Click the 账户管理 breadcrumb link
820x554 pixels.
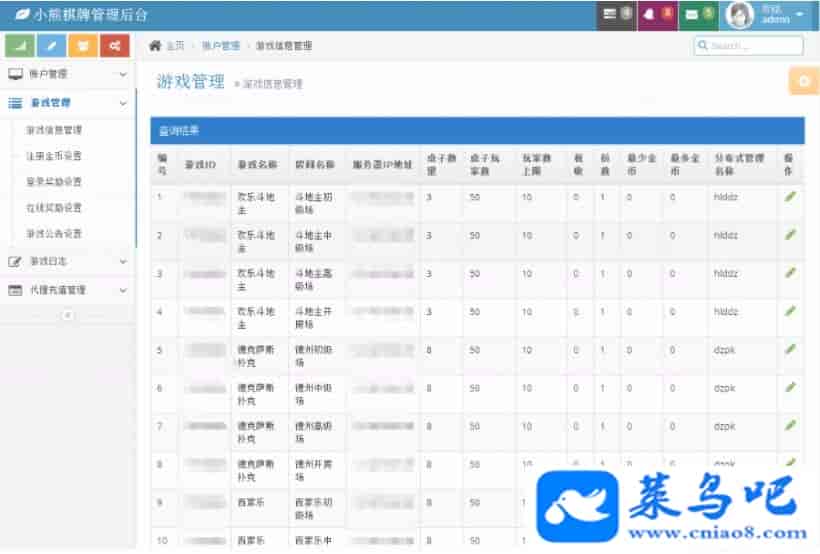pos(220,46)
